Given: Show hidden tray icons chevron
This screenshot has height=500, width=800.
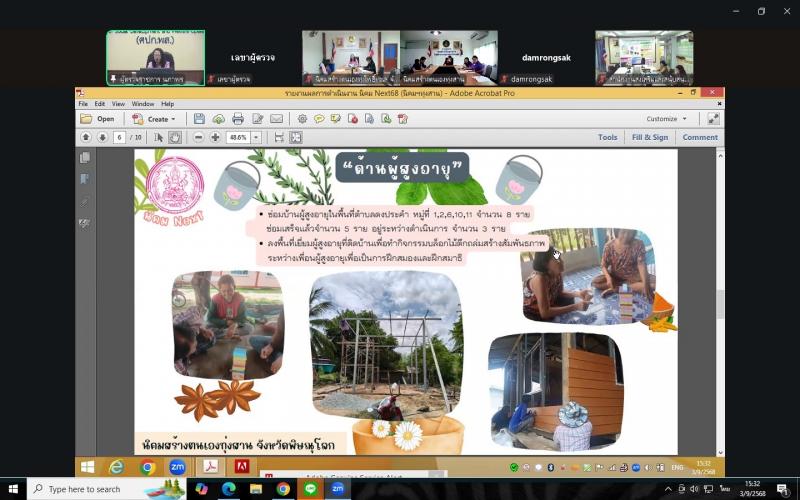Looking at the screenshot, I should [668, 489].
